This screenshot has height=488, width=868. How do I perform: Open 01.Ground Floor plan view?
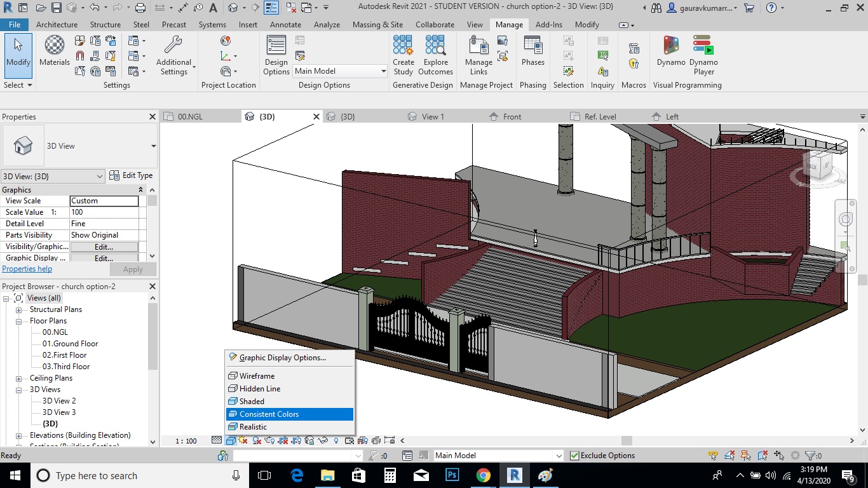[70, 344]
